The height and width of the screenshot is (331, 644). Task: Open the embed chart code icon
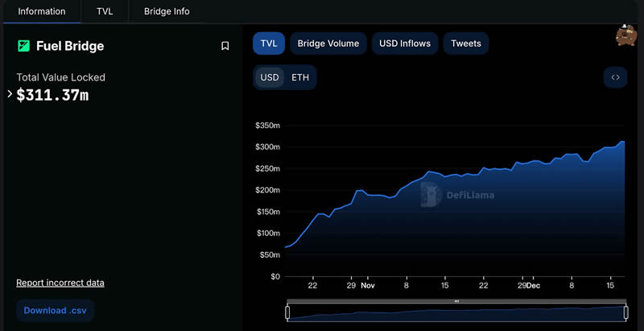615,77
